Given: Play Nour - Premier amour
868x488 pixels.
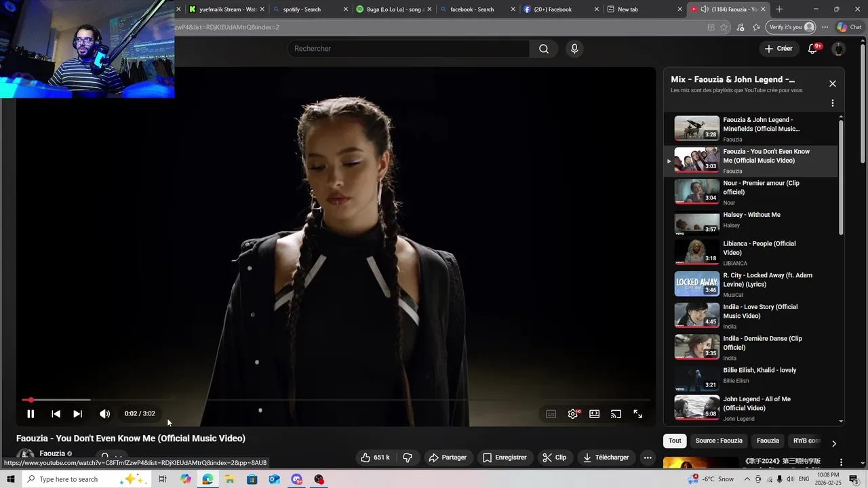Looking at the screenshot, I should click(751, 192).
